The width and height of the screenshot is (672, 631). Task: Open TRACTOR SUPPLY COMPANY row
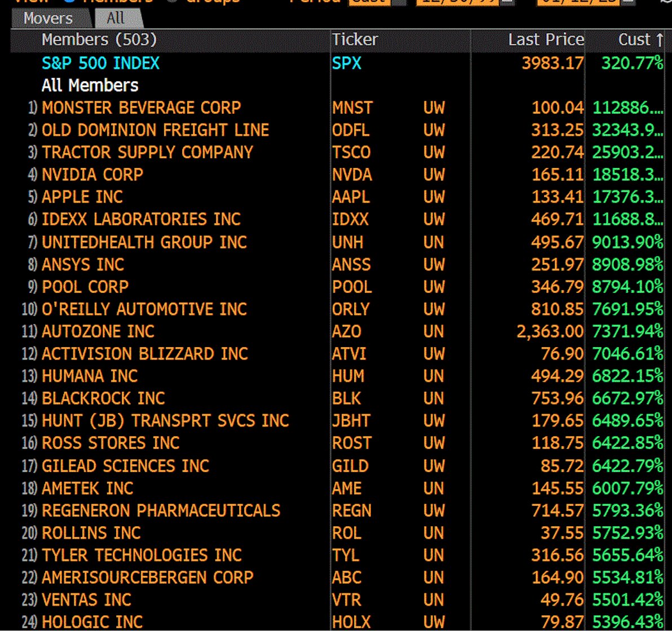pyautogui.click(x=337, y=153)
